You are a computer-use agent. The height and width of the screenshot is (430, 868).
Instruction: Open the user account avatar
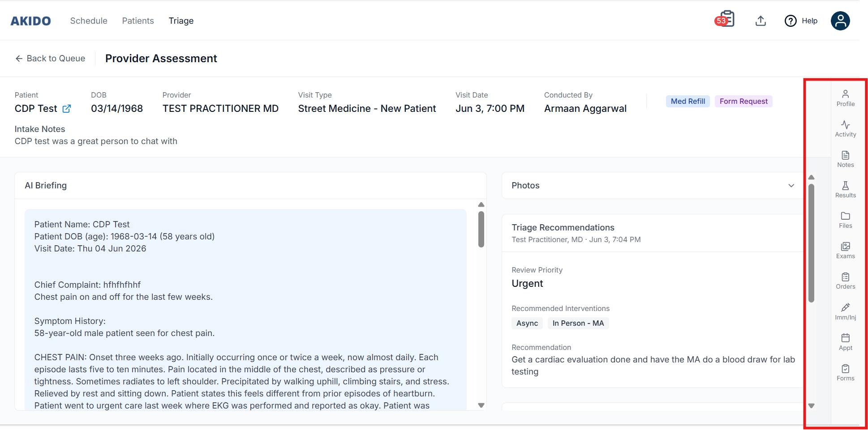(840, 21)
